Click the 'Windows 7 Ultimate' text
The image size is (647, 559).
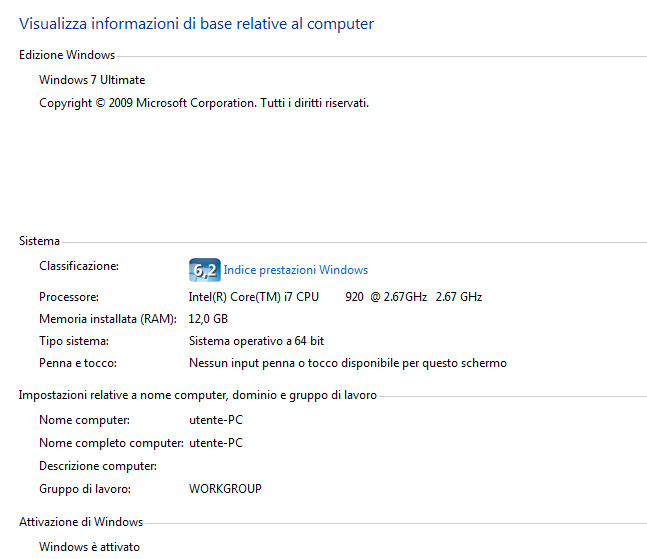[92, 80]
